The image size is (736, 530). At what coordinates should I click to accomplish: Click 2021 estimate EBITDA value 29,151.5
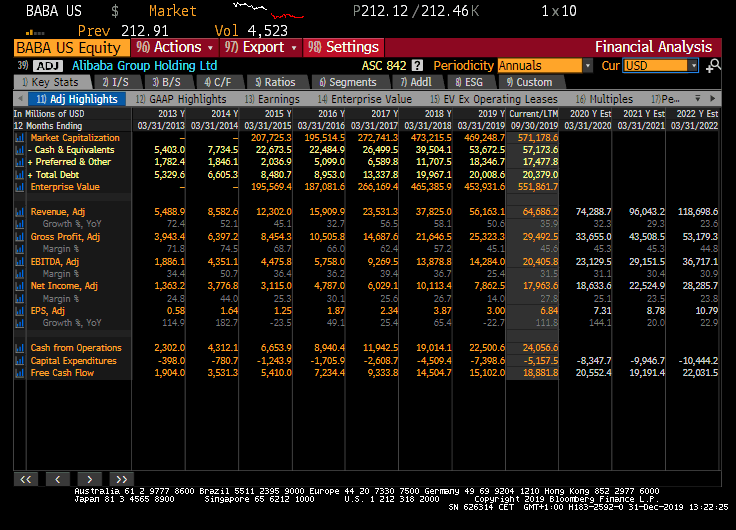click(647, 262)
